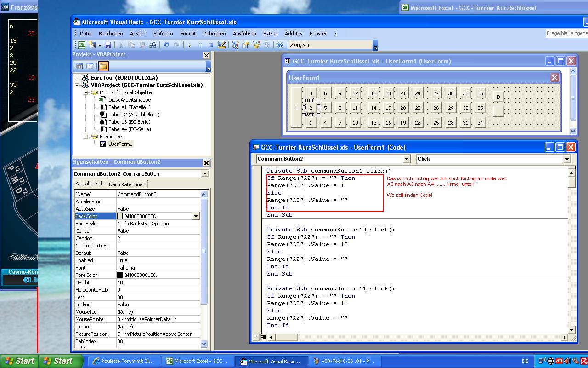The height and width of the screenshot is (368, 588).
Task: Open Visual Basic Help icon
Action: (x=280, y=45)
